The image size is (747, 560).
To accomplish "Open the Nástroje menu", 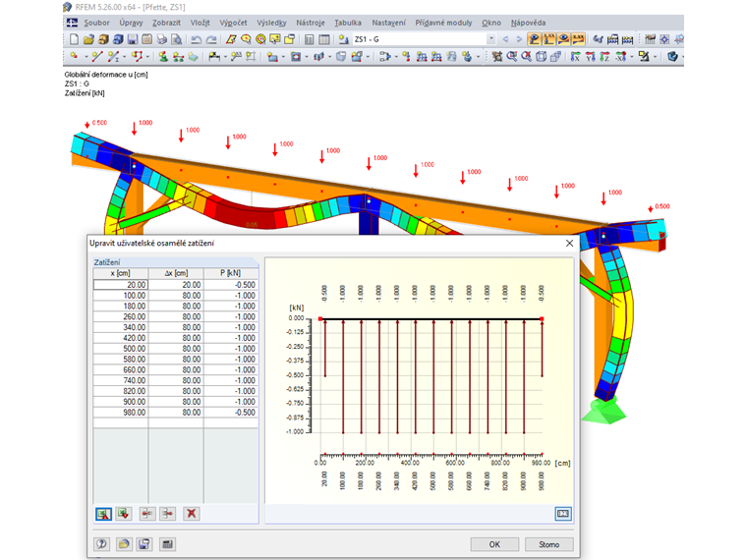I will (x=311, y=23).
